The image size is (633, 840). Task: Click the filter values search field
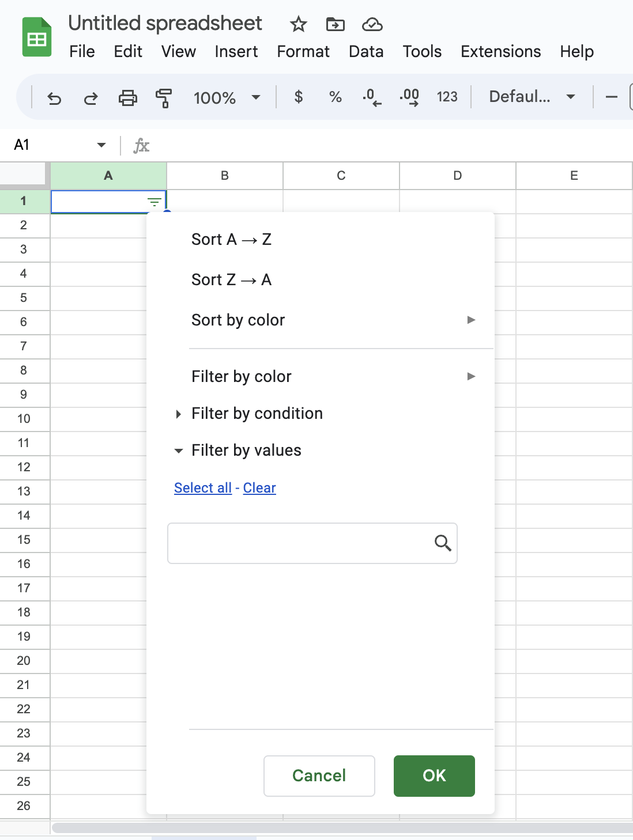tap(300, 543)
